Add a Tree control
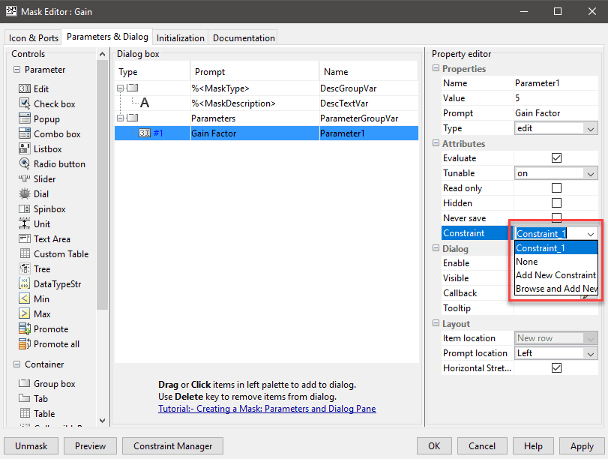This screenshot has width=608, height=459. pyautogui.click(x=35, y=269)
